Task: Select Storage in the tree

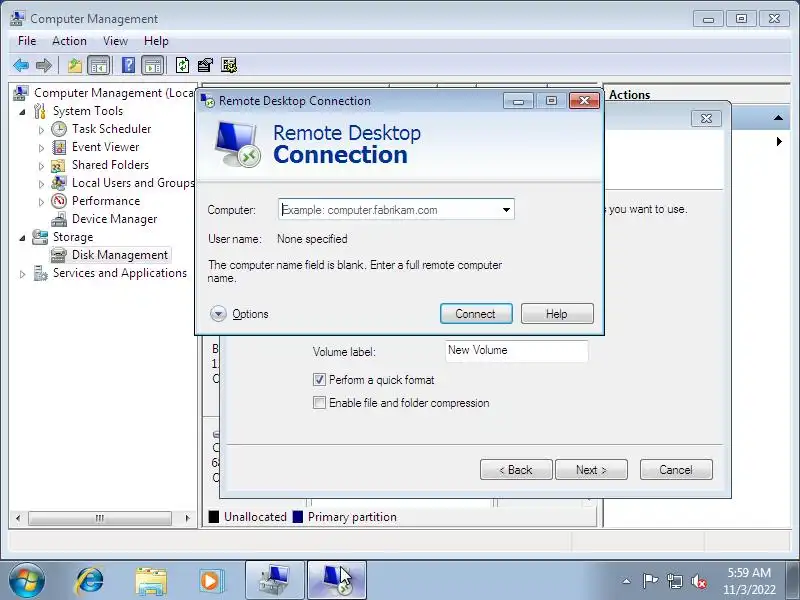Action: tap(73, 237)
